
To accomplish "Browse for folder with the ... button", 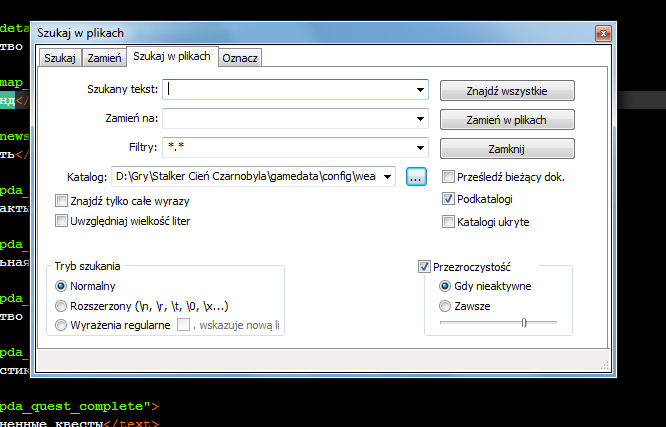I will (416, 177).
